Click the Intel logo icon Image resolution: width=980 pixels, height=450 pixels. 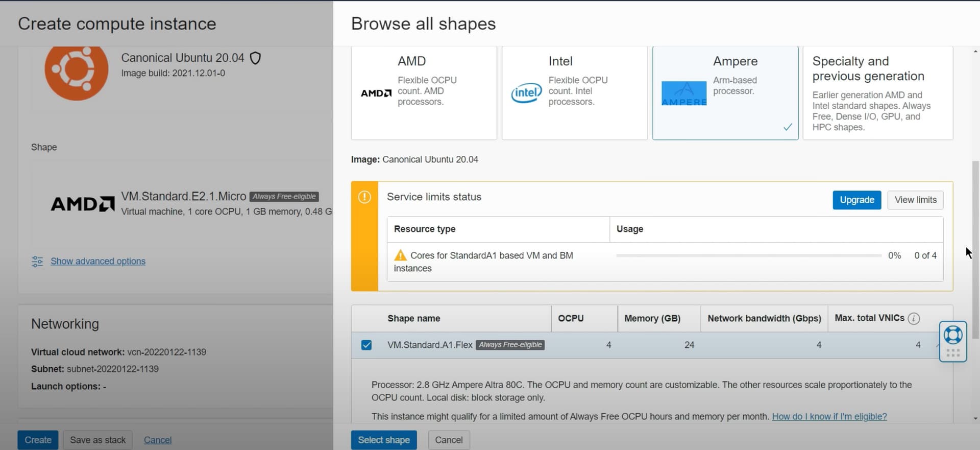click(526, 93)
